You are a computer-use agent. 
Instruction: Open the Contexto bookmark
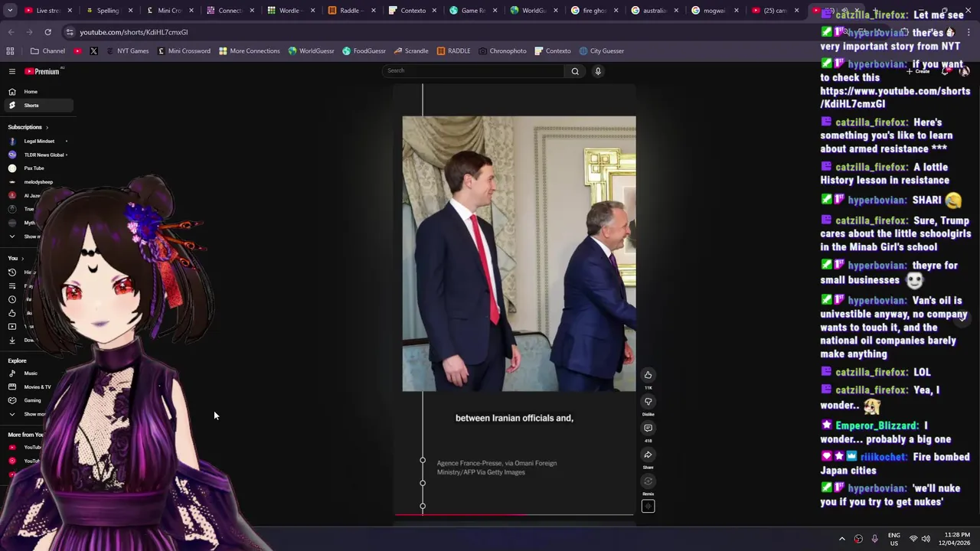tap(552, 51)
